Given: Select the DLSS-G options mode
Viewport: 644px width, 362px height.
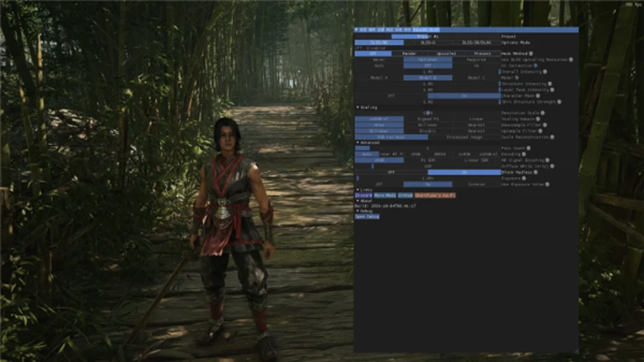Looking at the screenshot, I should (x=428, y=42).
